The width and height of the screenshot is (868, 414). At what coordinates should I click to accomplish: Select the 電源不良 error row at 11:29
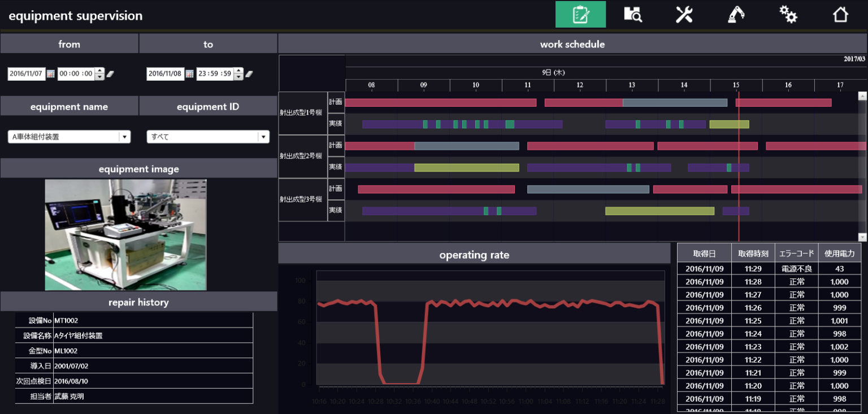(769, 269)
